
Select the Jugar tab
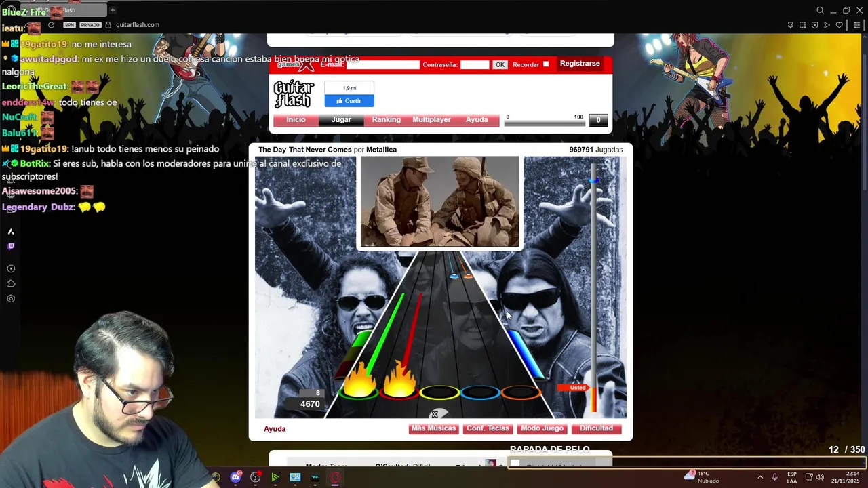pyautogui.click(x=341, y=120)
